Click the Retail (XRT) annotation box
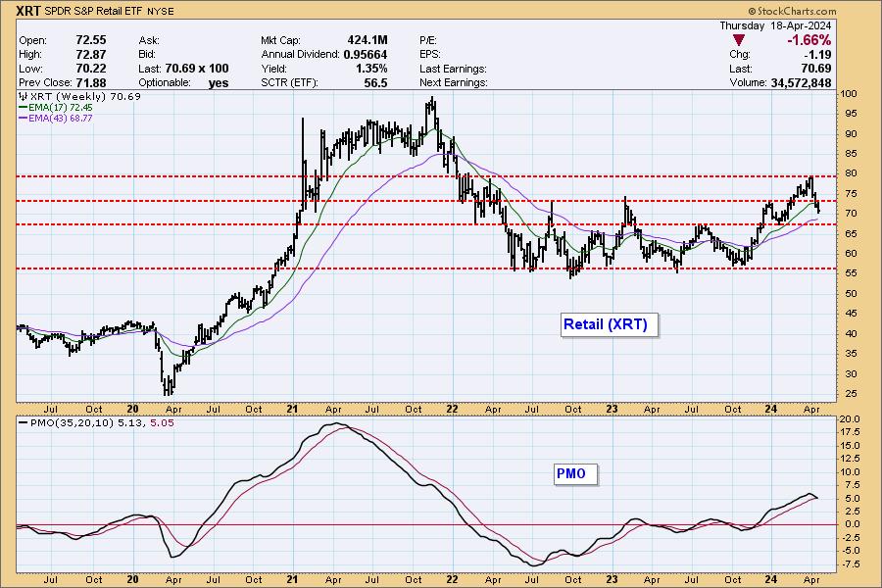This screenshot has height=588, width=882. [610, 324]
